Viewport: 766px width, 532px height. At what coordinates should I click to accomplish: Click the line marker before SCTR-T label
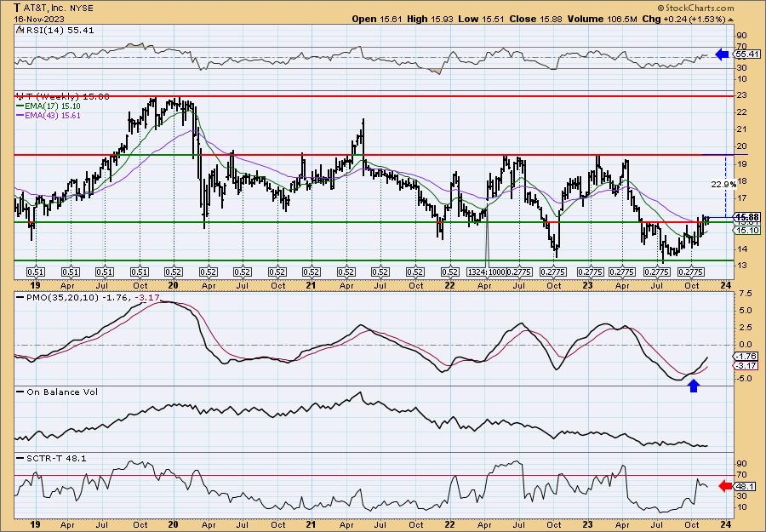click(20, 458)
